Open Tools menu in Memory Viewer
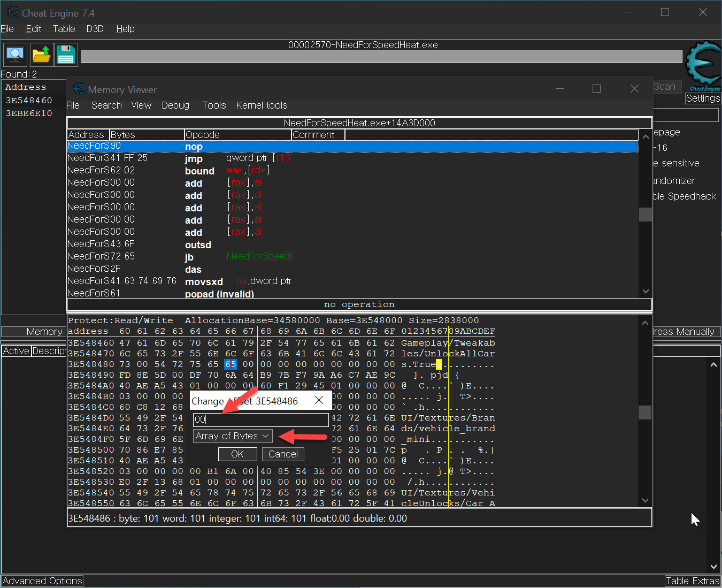Image resolution: width=722 pixels, height=588 pixels. (214, 105)
